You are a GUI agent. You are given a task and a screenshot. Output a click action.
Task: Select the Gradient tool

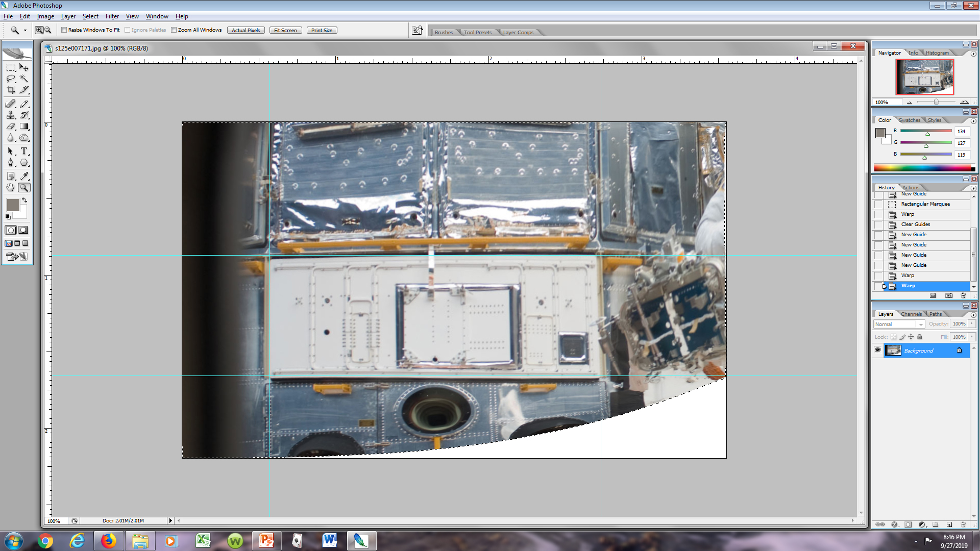(24, 127)
